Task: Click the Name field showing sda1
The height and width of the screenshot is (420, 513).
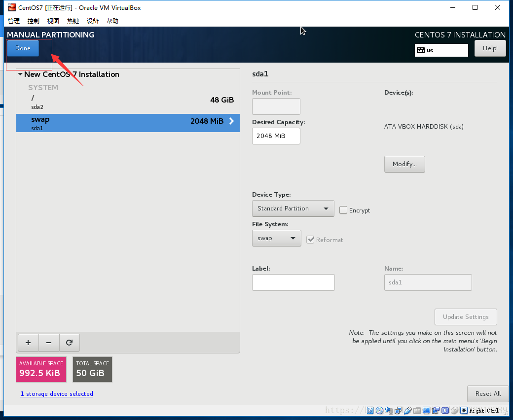Action: pos(428,282)
